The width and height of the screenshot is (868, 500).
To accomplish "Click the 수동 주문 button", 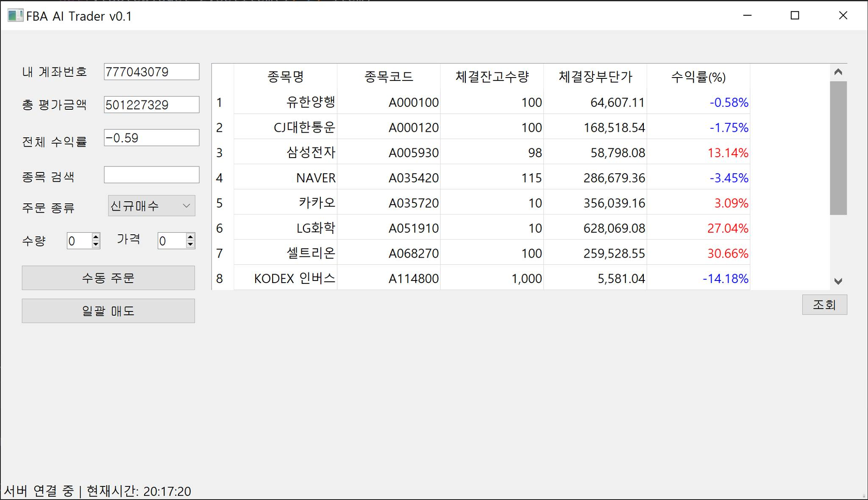I will point(108,278).
